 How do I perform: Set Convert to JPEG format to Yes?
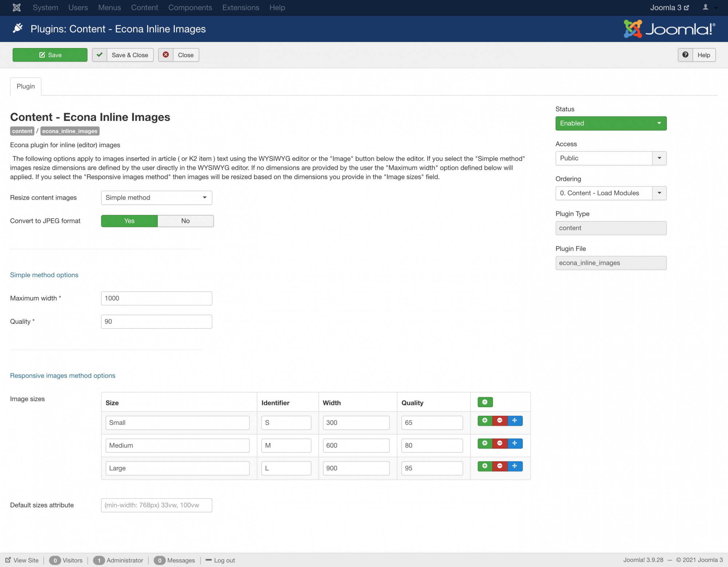coord(129,221)
